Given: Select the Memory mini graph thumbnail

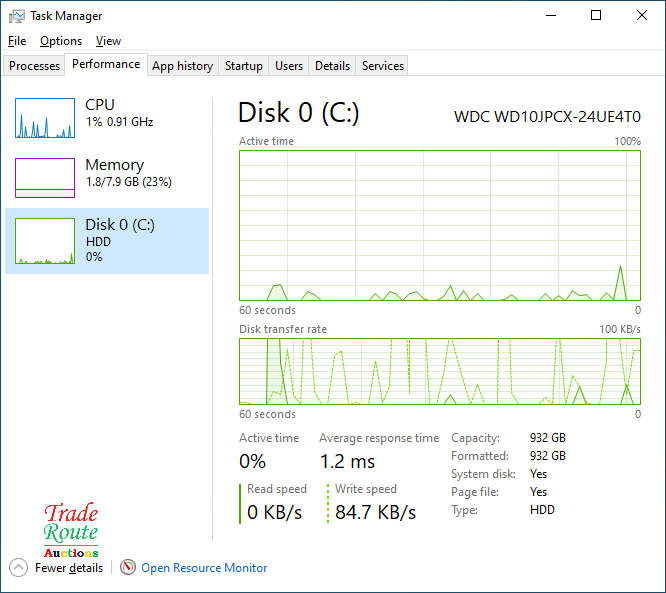Looking at the screenshot, I should [x=45, y=178].
